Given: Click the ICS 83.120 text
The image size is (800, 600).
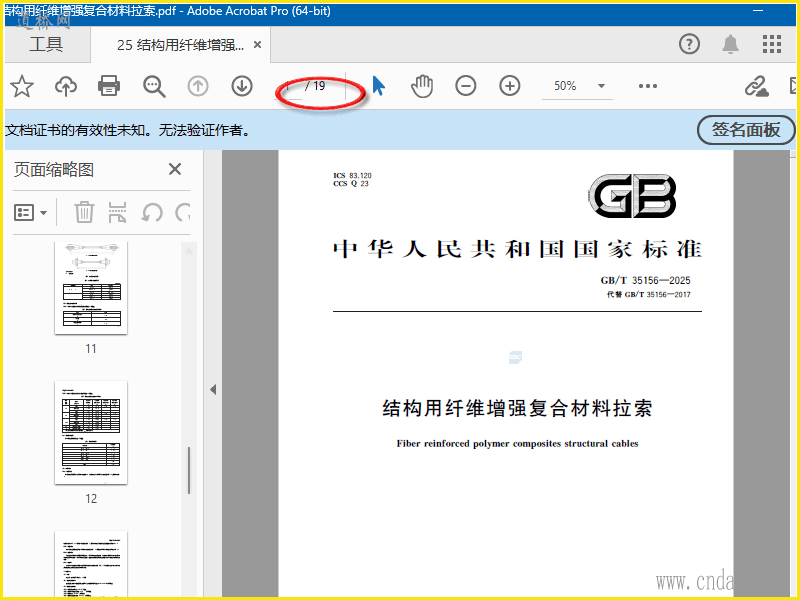Looking at the screenshot, I should click(x=352, y=176).
